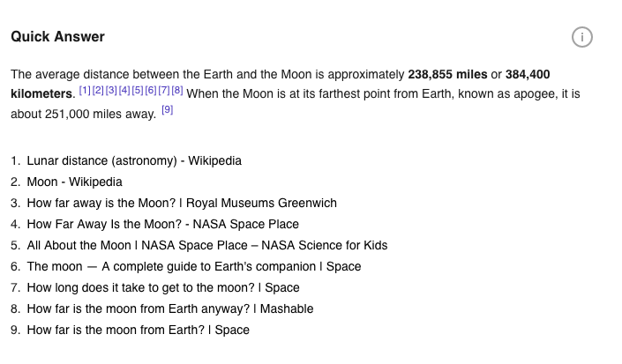Click citation [4] in the answer
Screen dimensions: 622x364
pos(124,91)
